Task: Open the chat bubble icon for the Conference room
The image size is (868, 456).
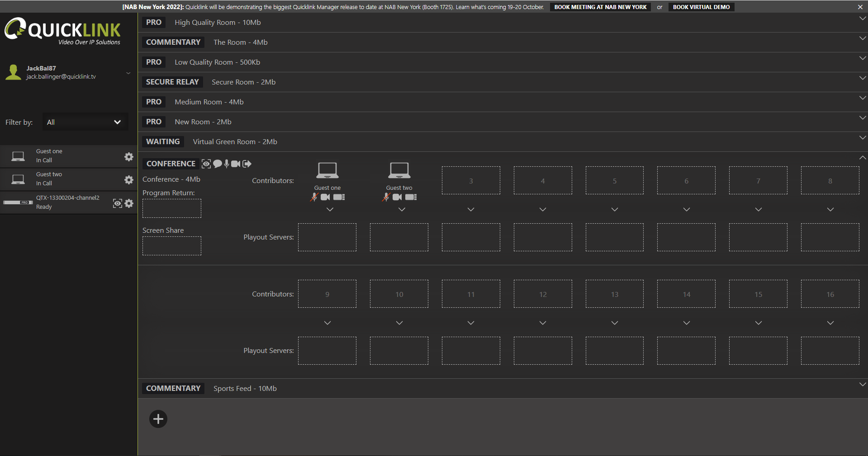Action: click(218, 164)
